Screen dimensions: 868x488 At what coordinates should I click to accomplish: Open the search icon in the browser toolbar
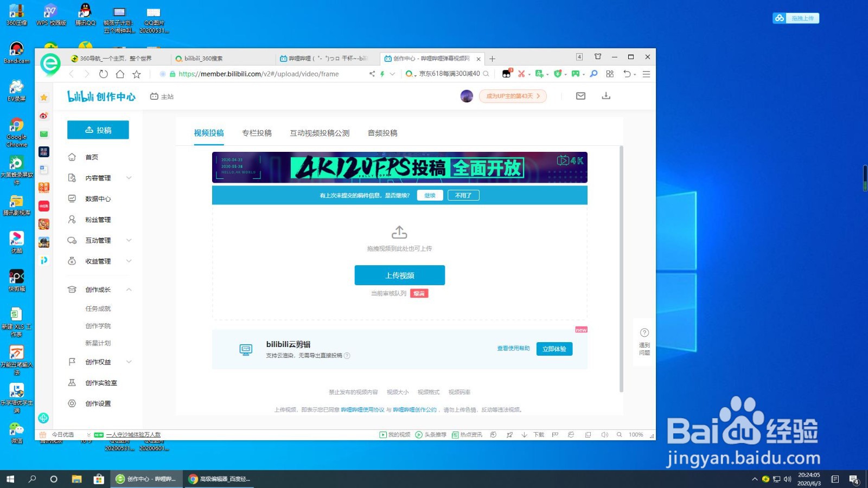click(594, 74)
